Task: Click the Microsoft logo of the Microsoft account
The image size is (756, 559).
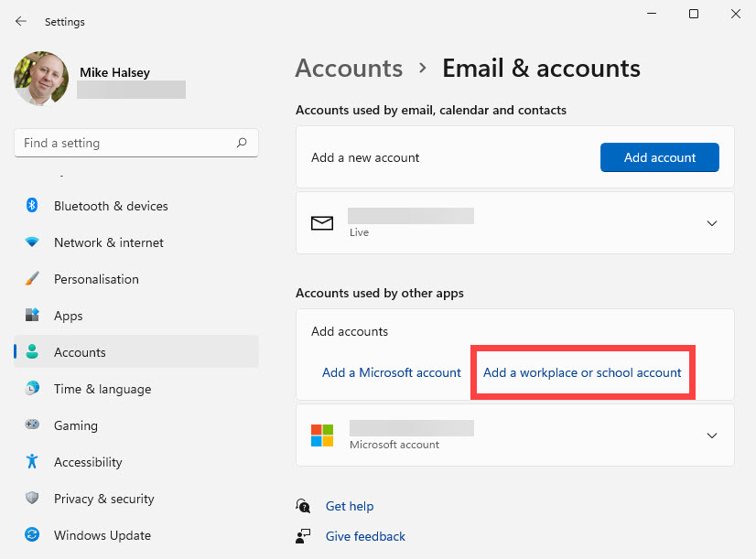Action: [x=322, y=435]
